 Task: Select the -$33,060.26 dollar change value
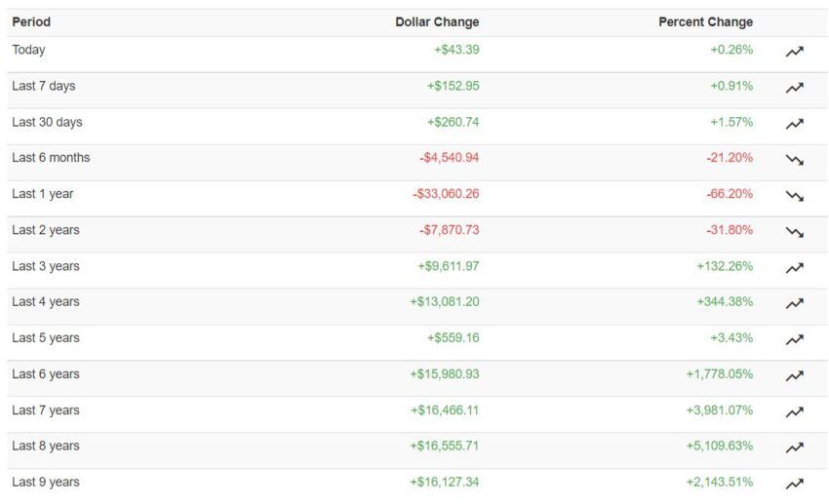(446, 194)
